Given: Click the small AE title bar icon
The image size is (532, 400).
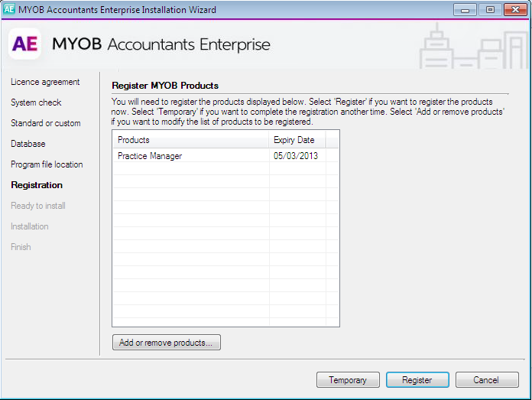Looking at the screenshot, I should point(10,10).
